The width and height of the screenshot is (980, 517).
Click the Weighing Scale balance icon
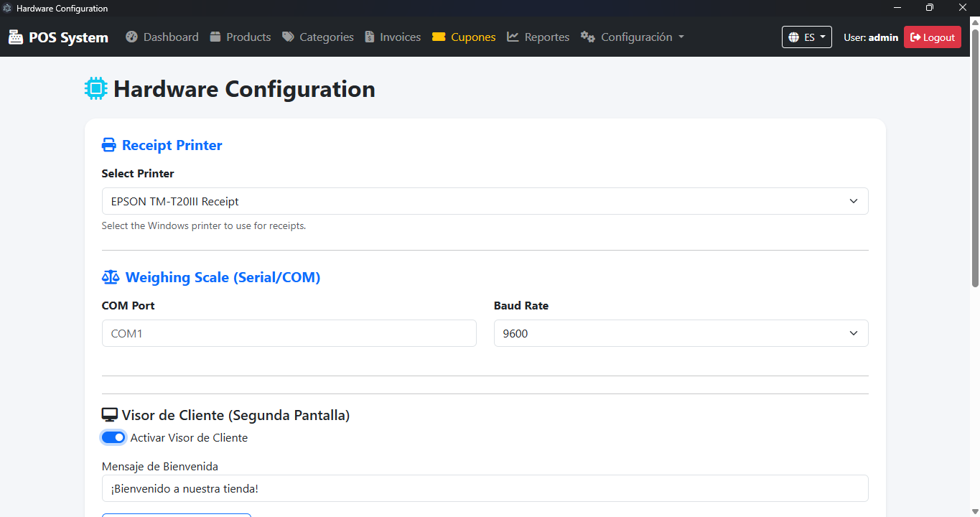[x=111, y=277]
